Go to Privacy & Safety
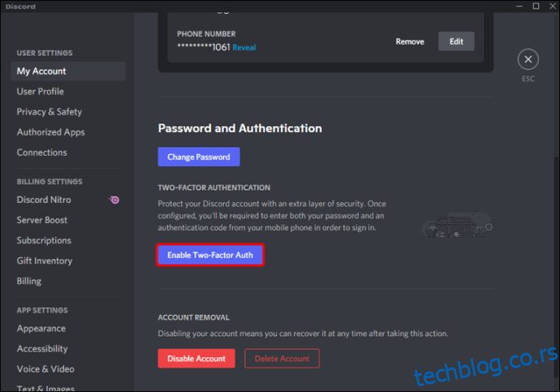The image size is (560, 392). click(x=68, y=112)
